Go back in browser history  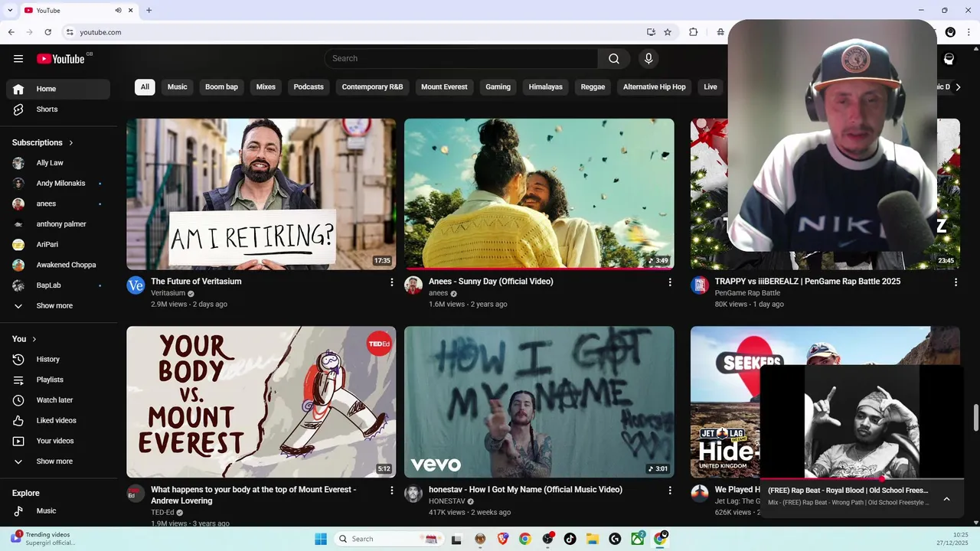pyautogui.click(x=11, y=32)
